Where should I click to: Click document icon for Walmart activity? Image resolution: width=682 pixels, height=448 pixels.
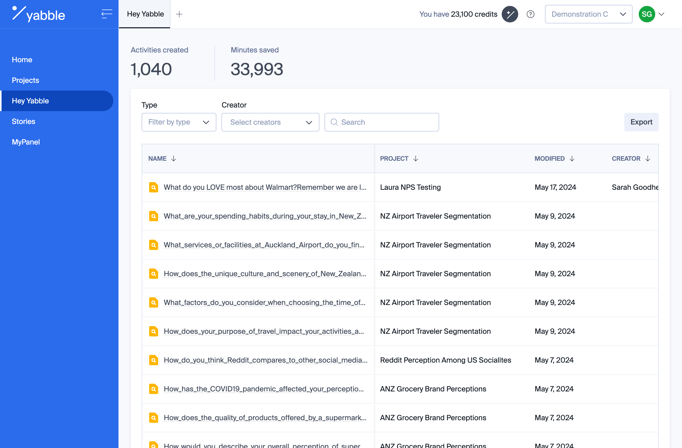pyautogui.click(x=153, y=187)
